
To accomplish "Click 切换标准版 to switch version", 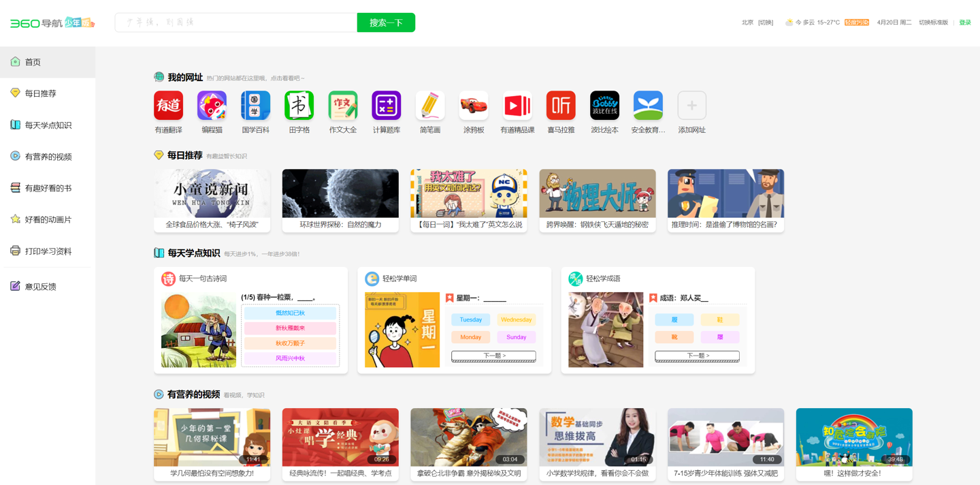I will 933,22.
